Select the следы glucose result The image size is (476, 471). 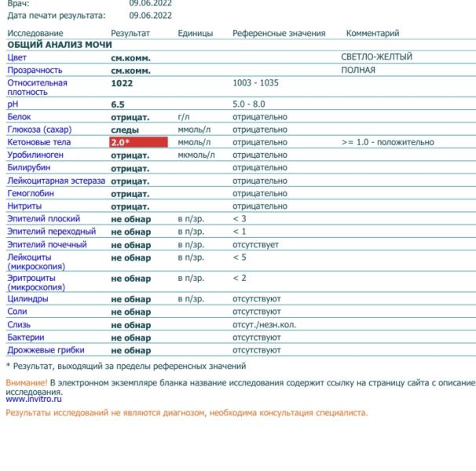(x=125, y=130)
